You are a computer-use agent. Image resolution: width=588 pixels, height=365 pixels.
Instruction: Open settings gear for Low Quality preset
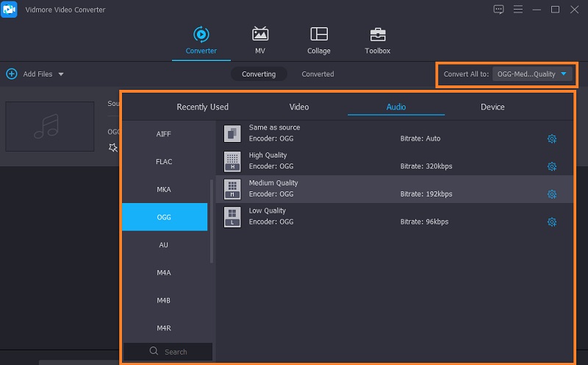[552, 222]
